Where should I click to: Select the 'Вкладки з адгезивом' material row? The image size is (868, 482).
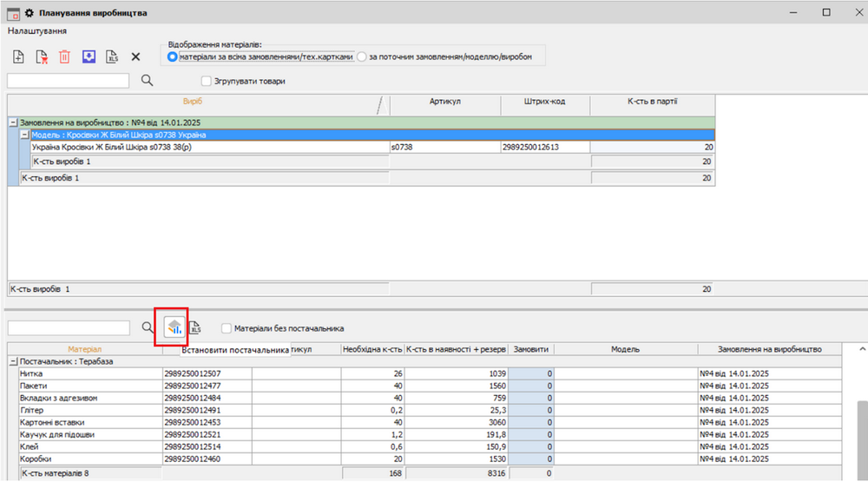tap(431, 398)
